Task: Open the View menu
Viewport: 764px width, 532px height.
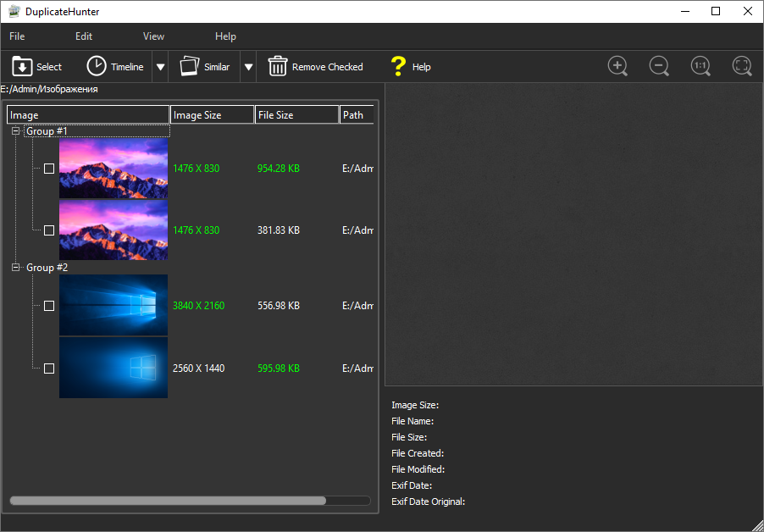Action: (153, 36)
